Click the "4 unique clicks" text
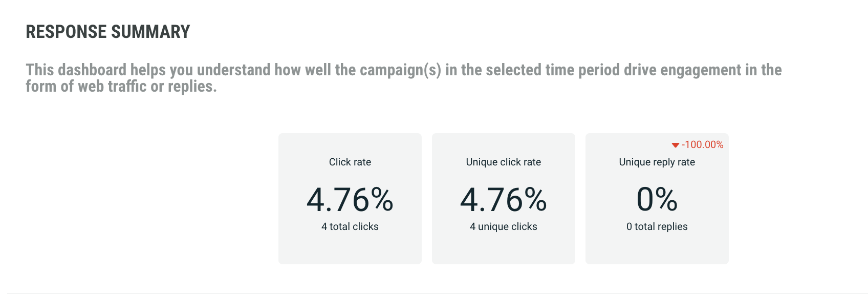 tap(504, 226)
